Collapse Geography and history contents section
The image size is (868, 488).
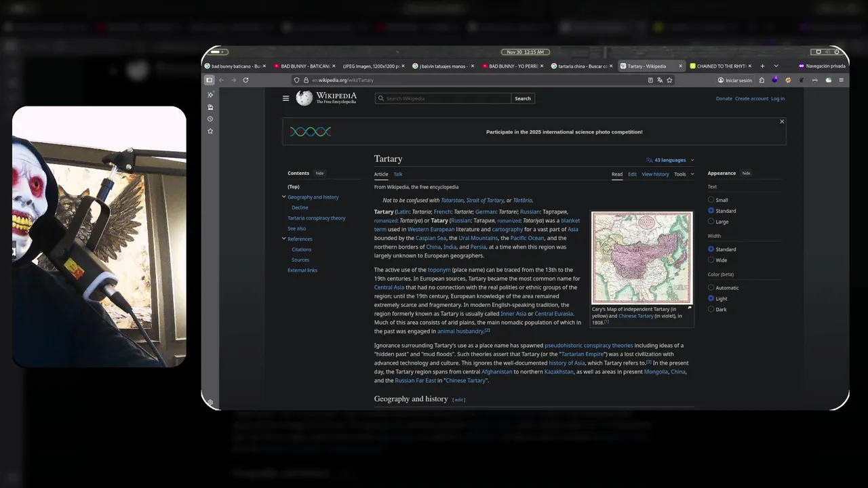283,197
